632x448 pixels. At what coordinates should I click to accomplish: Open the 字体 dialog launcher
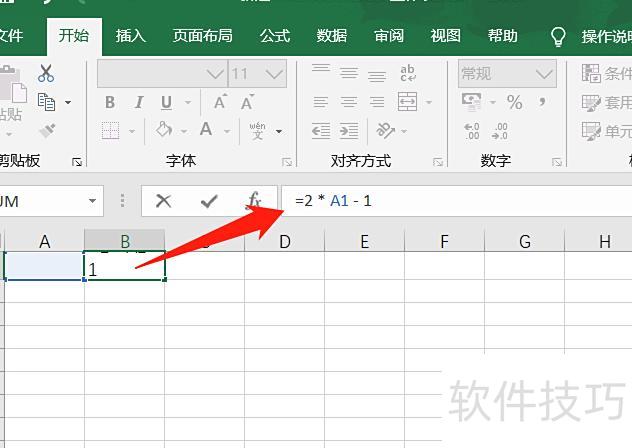287,162
